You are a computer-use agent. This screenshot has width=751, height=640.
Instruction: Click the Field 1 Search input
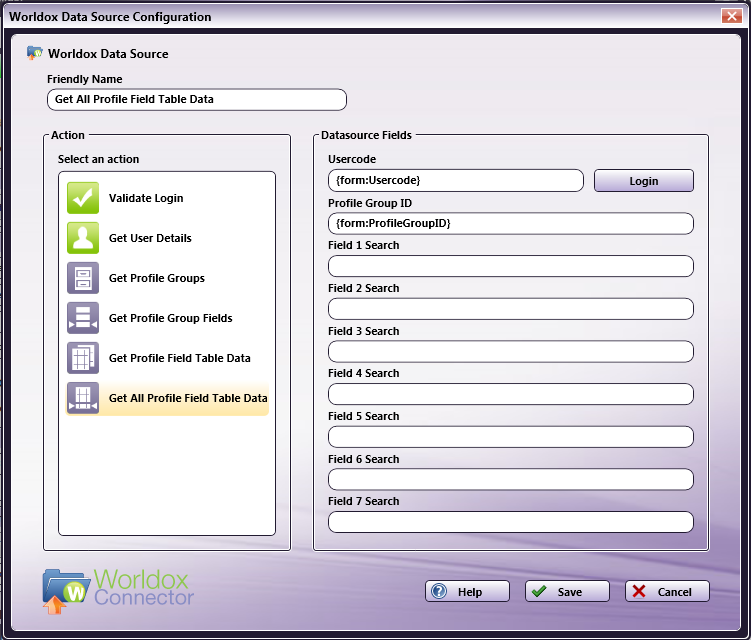pos(511,266)
